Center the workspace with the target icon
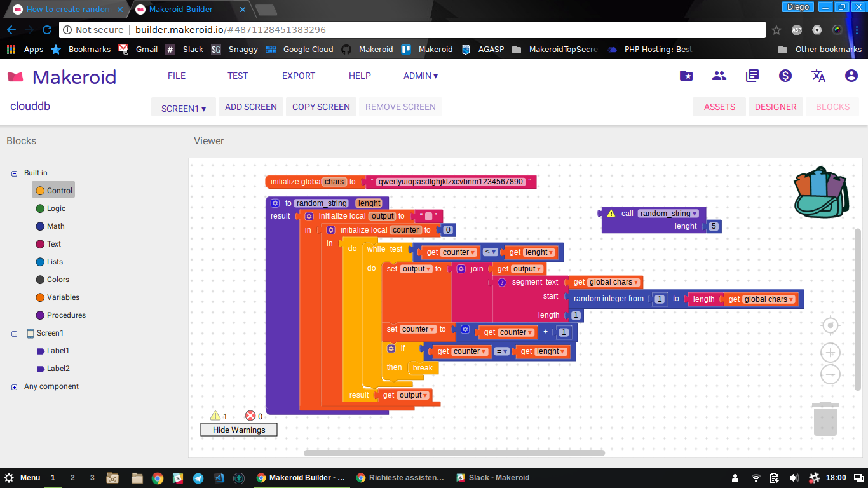 [830, 326]
